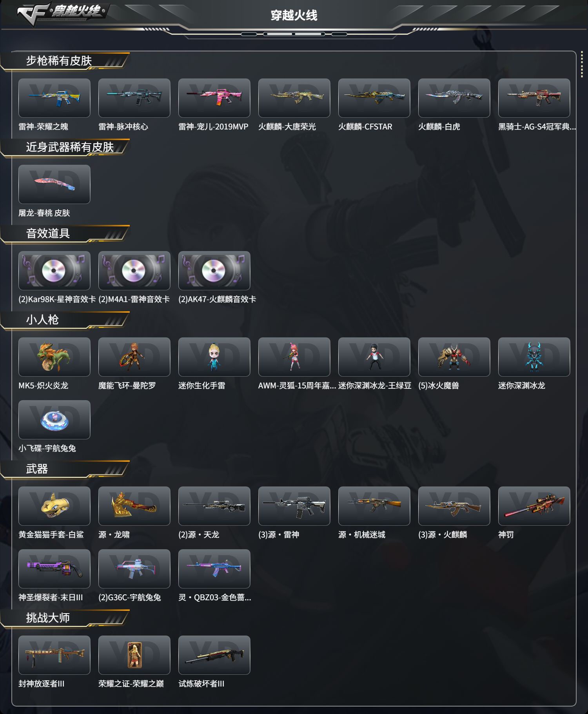The image size is (588, 714).
Task: Click the 小飞碟-宇航兔兔 UFO icon
Action: point(54,420)
